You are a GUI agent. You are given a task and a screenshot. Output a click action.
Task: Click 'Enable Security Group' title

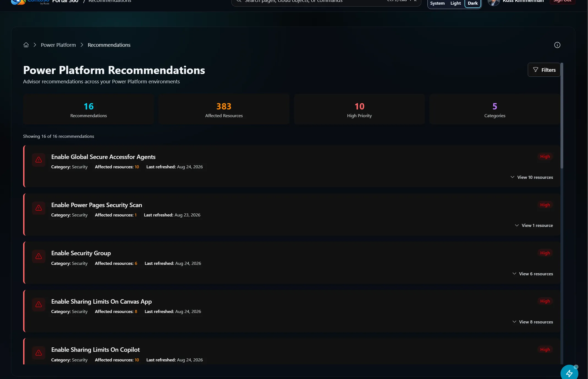[81, 253]
